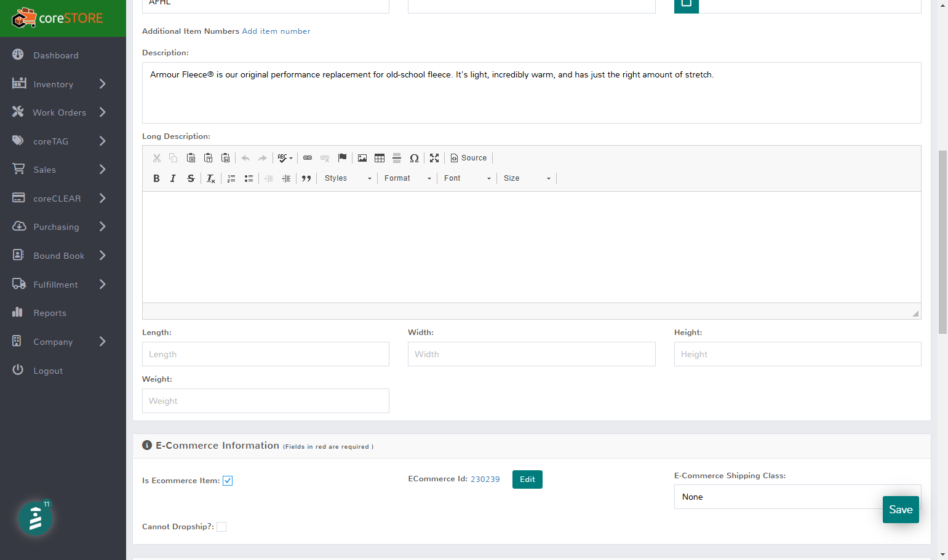Click the Remove Format icon

point(210,178)
